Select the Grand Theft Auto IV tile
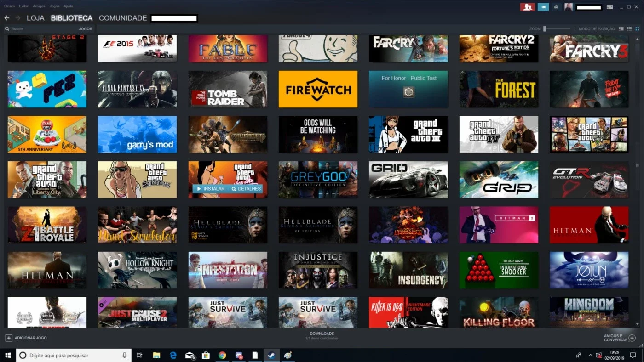 [499, 134]
